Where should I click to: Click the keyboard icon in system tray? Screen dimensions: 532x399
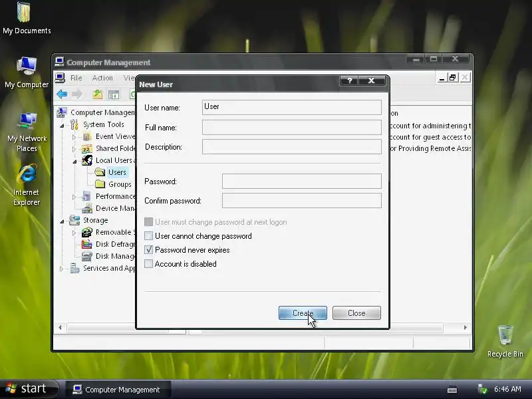coord(452,389)
